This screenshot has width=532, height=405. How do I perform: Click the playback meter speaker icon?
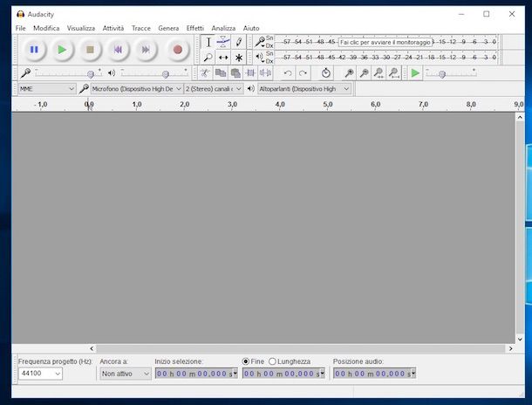pyautogui.click(x=260, y=57)
